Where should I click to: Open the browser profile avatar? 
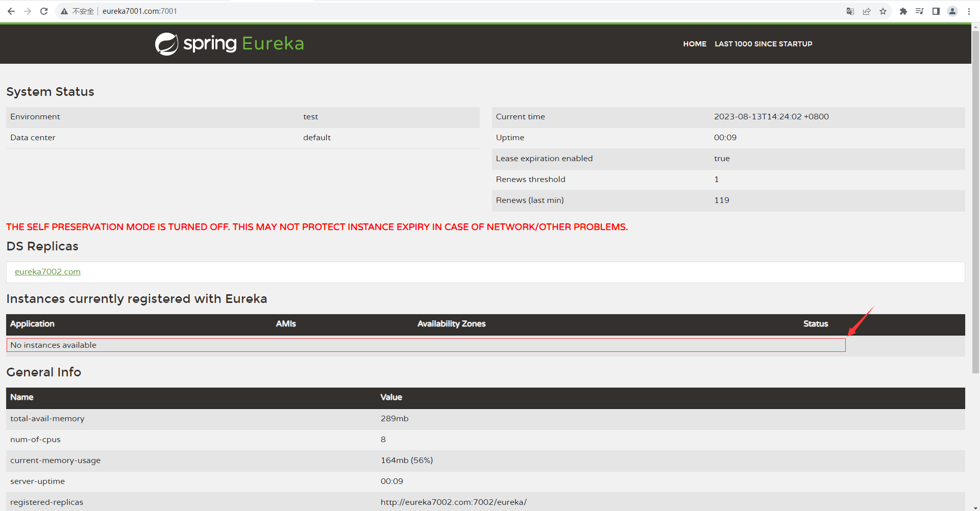click(x=952, y=11)
